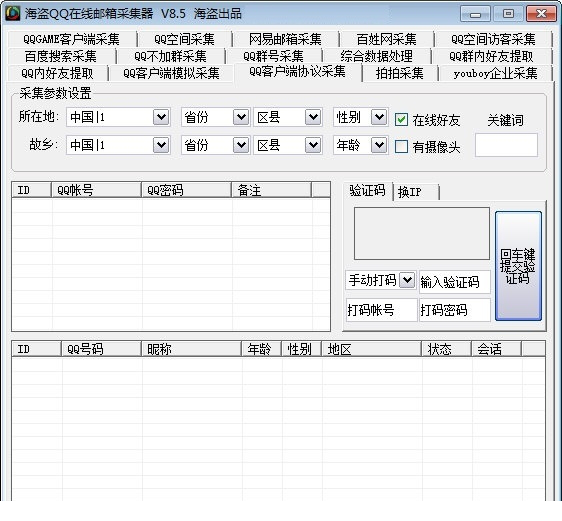Expand the 故乡 区县 dropdown
562x521 pixels.
pyautogui.click(x=313, y=145)
